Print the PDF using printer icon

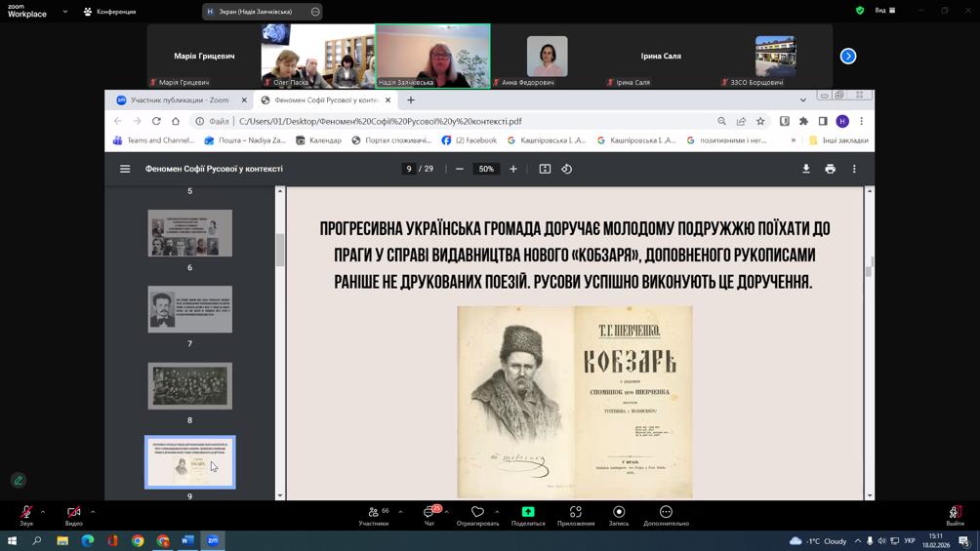pyautogui.click(x=830, y=169)
